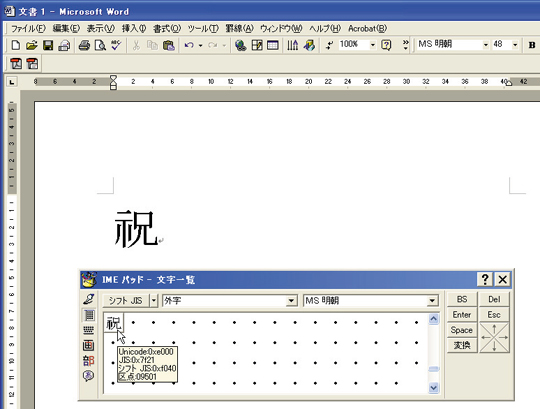Click the Esc button in IME Pad
The height and width of the screenshot is (409, 540).
tap(494, 315)
